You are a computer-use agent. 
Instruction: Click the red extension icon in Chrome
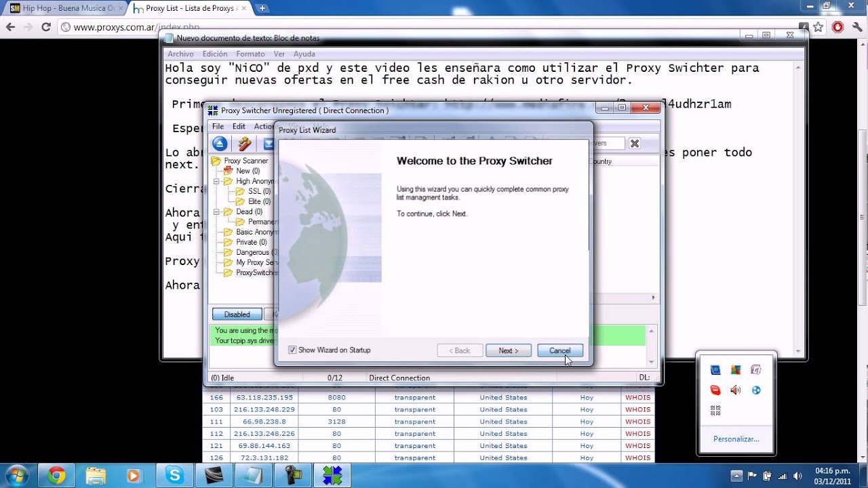[837, 27]
